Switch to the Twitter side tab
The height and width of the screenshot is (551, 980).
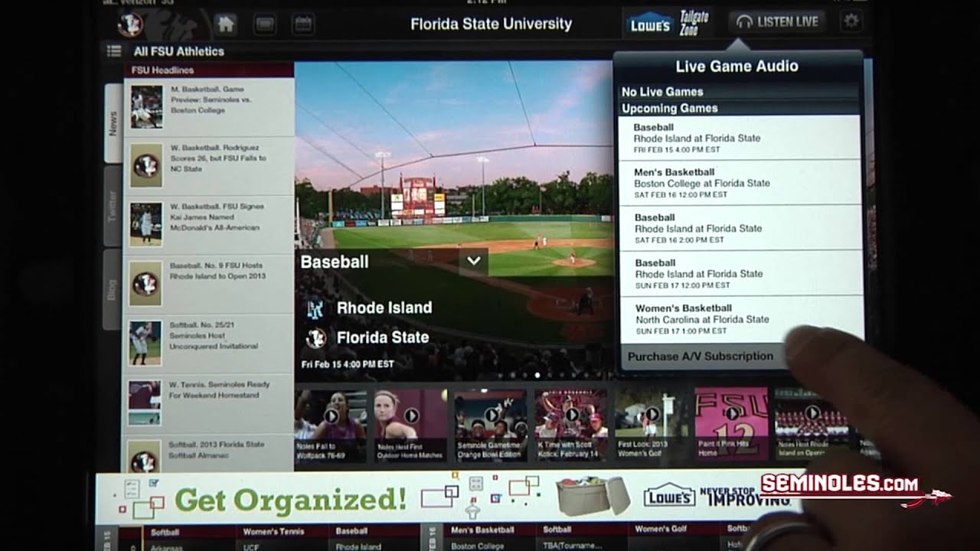coord(113,206)
